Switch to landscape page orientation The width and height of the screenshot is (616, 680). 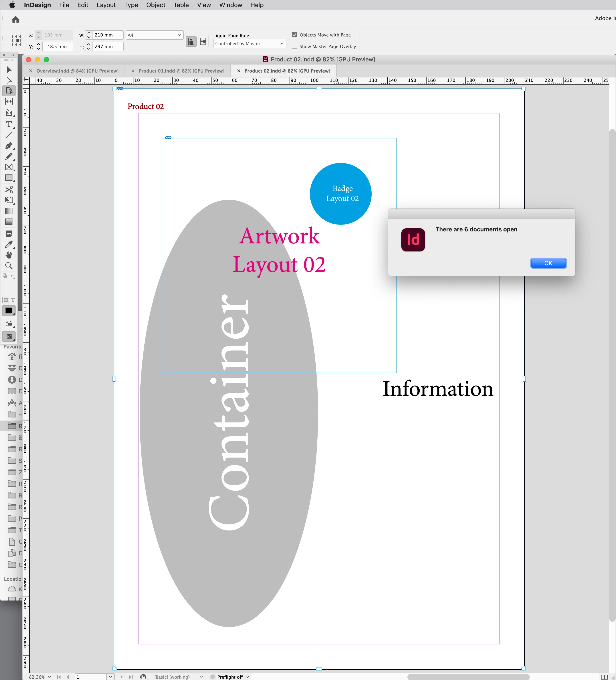coord(203,41)
